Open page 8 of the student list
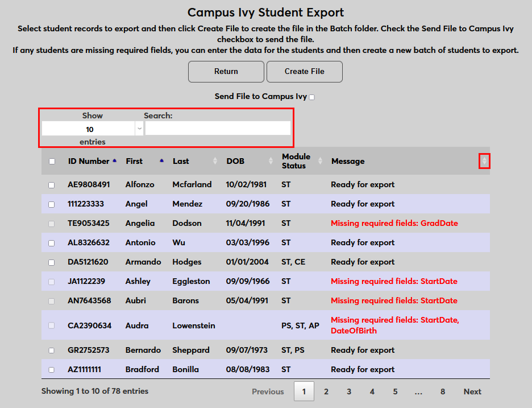This screenshot has width=532, height=408. click(x=442, y=391)
